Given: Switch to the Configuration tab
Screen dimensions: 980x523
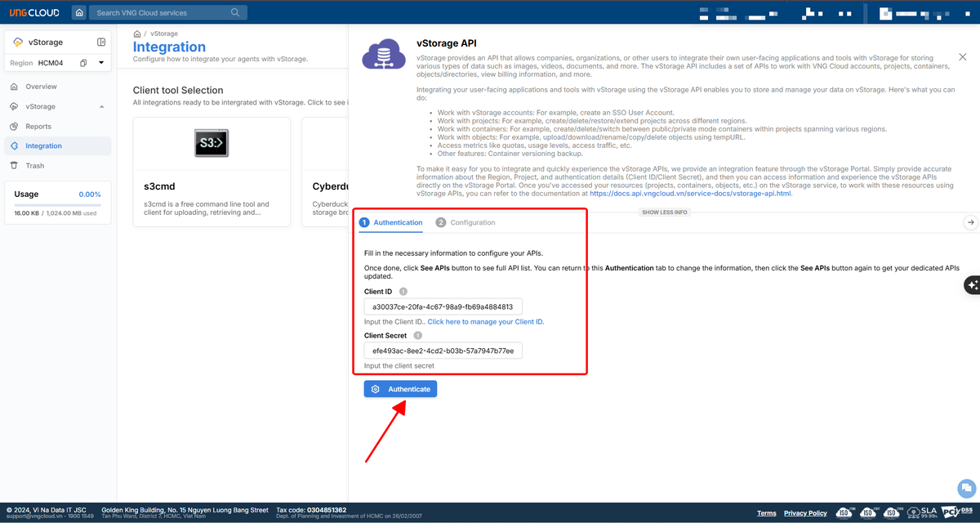Looking at the screenshot, I should 465,222.
